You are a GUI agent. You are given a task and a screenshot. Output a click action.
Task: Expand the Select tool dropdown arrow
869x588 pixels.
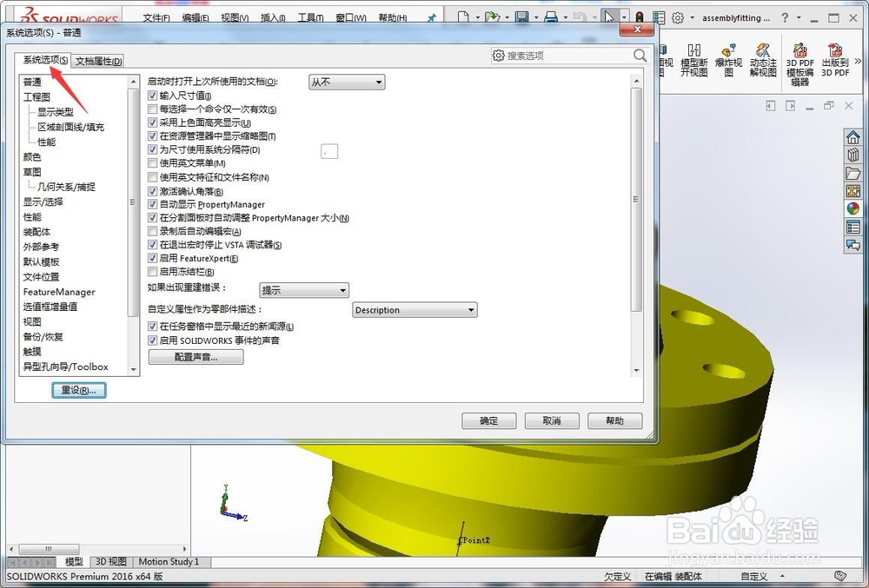pos(624,17)
